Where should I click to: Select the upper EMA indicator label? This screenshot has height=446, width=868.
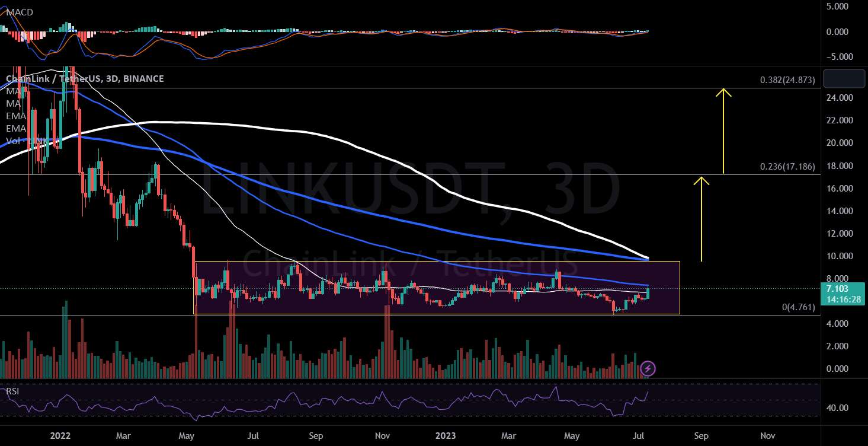16,116
